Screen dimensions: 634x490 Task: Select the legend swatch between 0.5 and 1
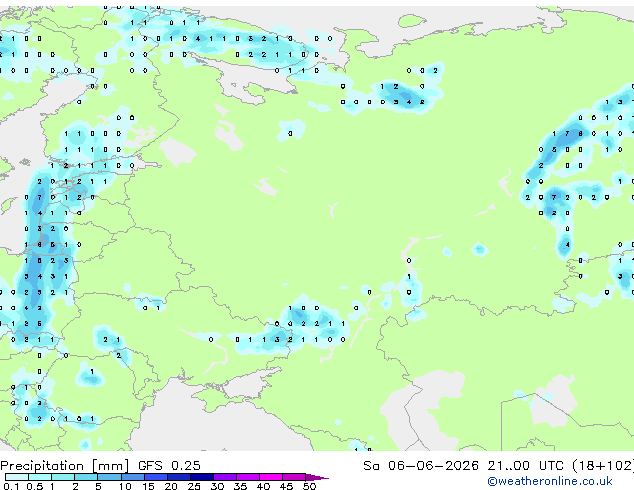pyautogui.click(x=40, y=477)
